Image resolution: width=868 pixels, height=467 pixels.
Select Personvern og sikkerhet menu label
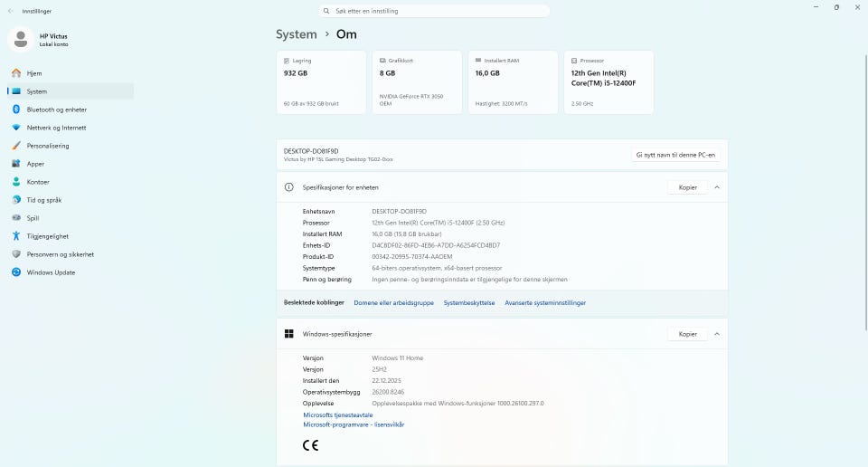61,254
